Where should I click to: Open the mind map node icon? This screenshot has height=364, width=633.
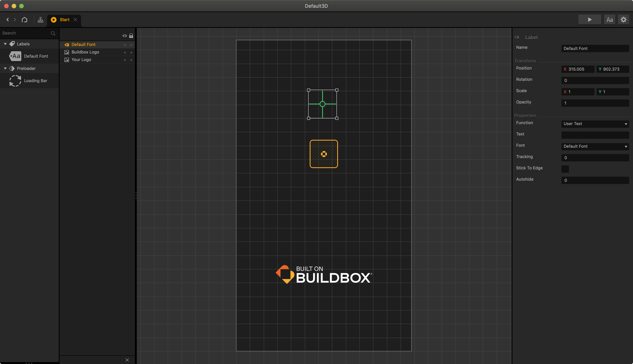pos(41,20)
